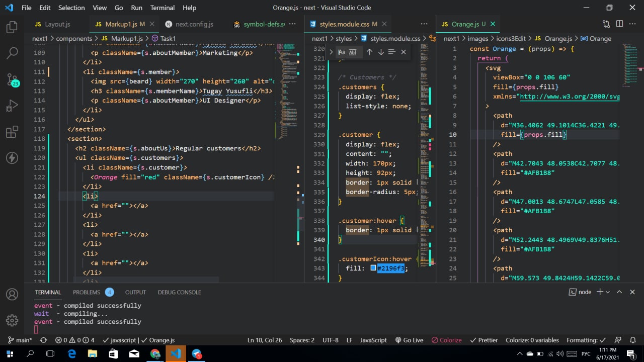The width and height of the screenshot is (644, 362).
Task: Show hidden system tray icons on the taskbar
Action: [520, 354]
